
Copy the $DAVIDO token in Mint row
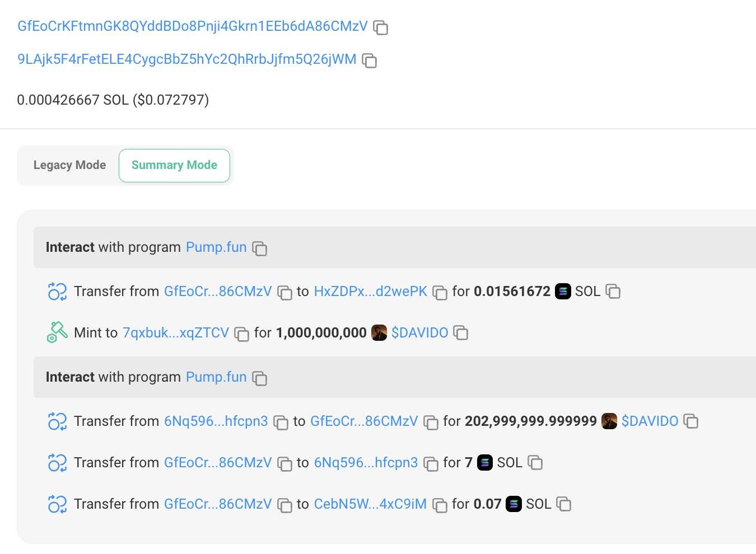(x=461, y=333)
